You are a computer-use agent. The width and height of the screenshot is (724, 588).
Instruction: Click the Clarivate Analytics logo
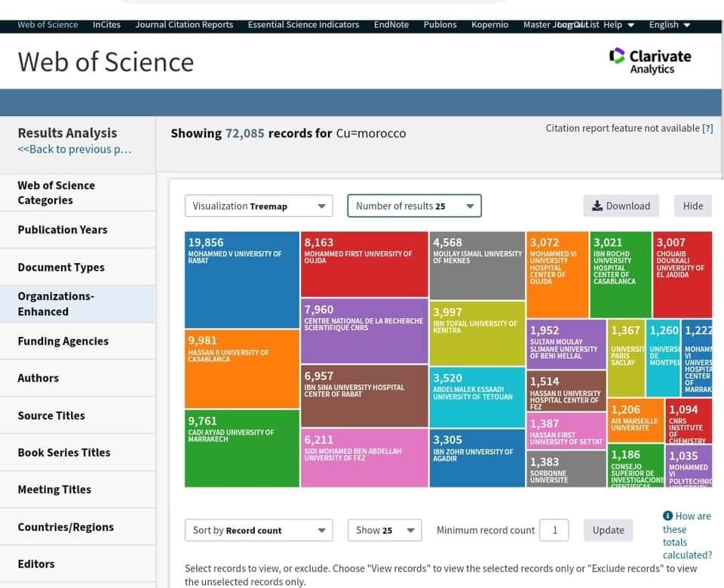650,61
